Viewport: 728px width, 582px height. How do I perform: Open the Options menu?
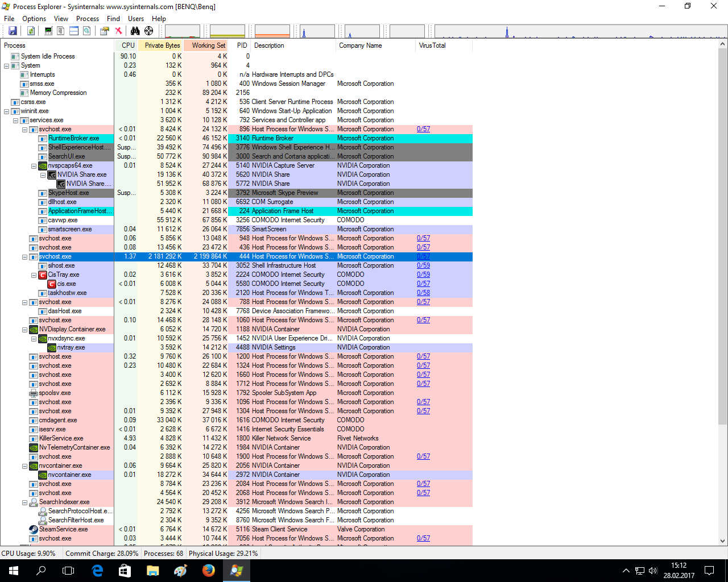coord(34,19)
